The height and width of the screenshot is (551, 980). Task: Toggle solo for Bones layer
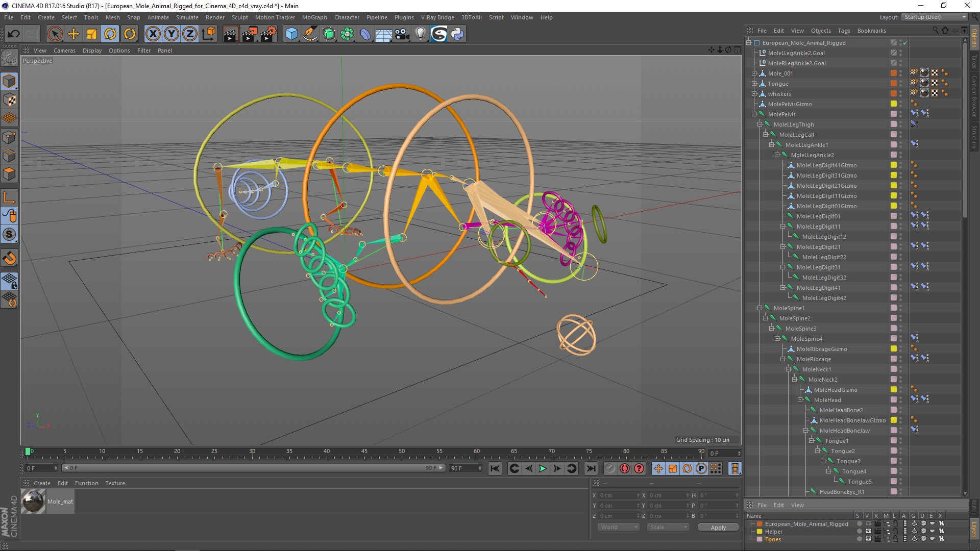pos(860,539)
